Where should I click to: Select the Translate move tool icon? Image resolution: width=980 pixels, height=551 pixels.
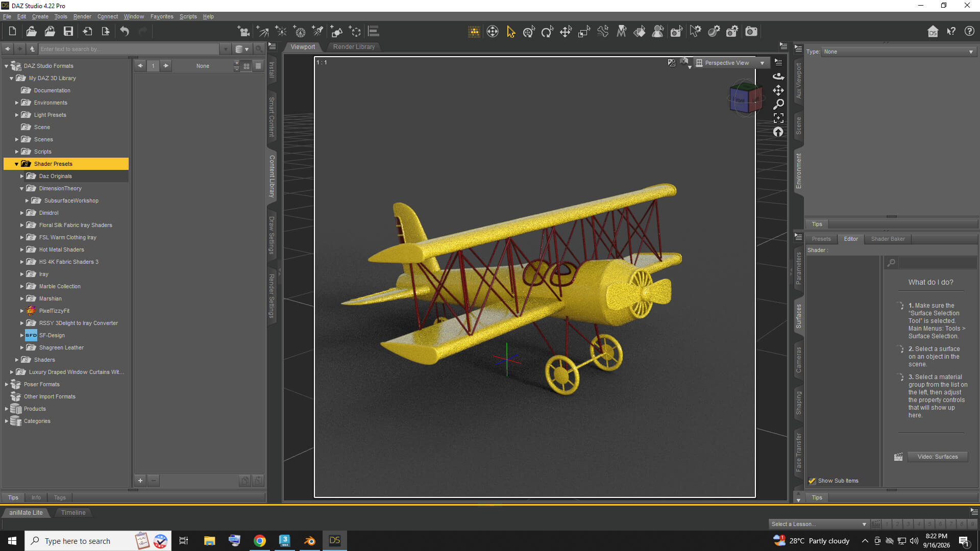pyautogui.click(x=566, y=32)
